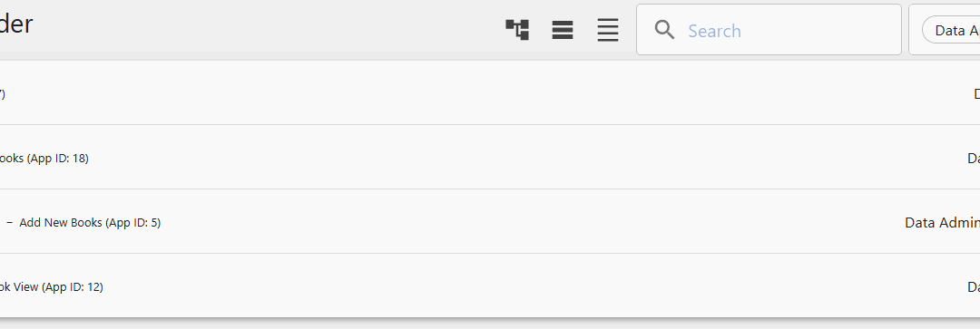The width and height of the screenshot is (980, 329).
Task: Click the truncated category label in the topmost row
Action: tap(976, 93)
